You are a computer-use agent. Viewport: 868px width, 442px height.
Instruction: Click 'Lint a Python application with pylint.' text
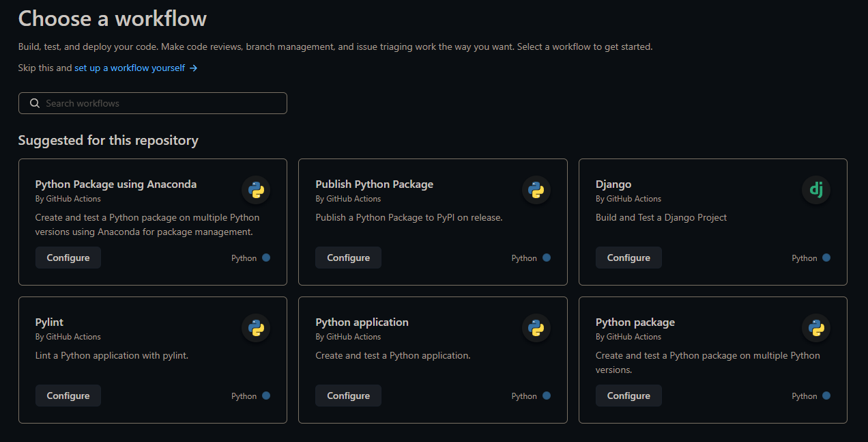tap(112, 356)
